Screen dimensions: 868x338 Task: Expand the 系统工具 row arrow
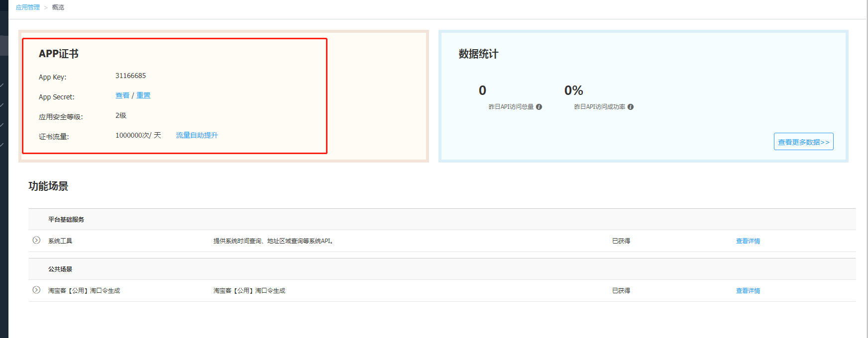[x=36, y=241]
